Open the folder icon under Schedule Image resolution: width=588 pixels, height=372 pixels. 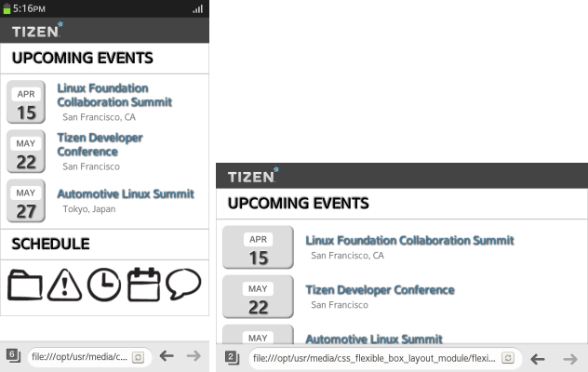click(25, 285)
